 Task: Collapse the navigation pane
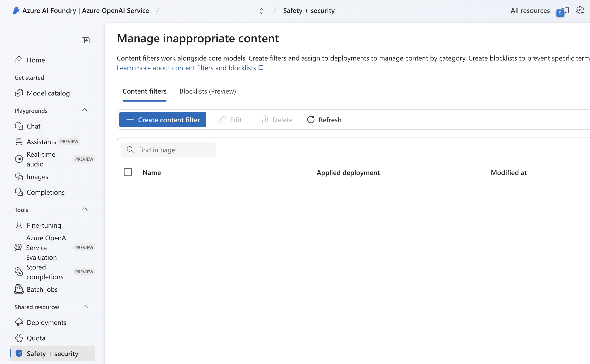(85, 40)
